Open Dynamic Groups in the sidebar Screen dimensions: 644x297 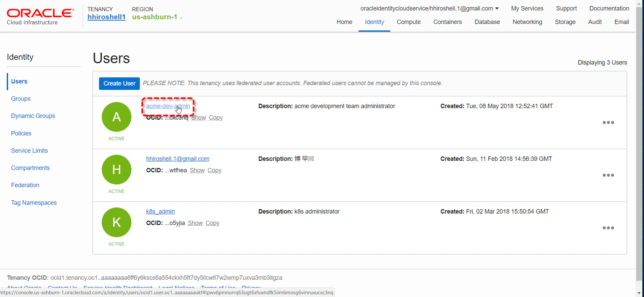[x=33, y=116]
